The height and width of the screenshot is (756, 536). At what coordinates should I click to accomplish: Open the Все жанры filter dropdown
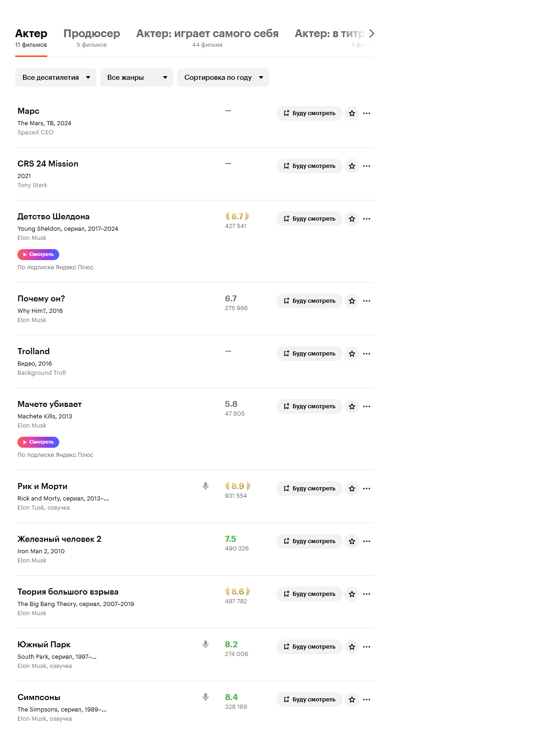click(x=136, y=78)
